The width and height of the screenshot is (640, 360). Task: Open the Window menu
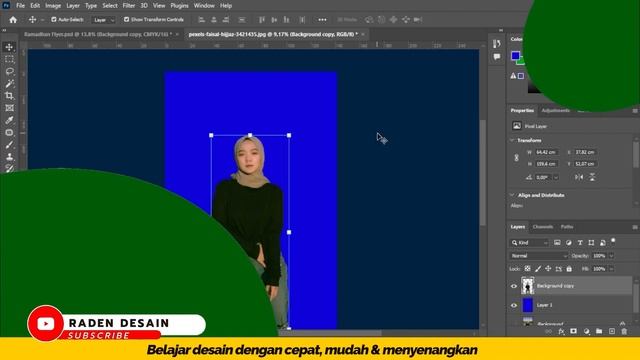click(204, 6)
